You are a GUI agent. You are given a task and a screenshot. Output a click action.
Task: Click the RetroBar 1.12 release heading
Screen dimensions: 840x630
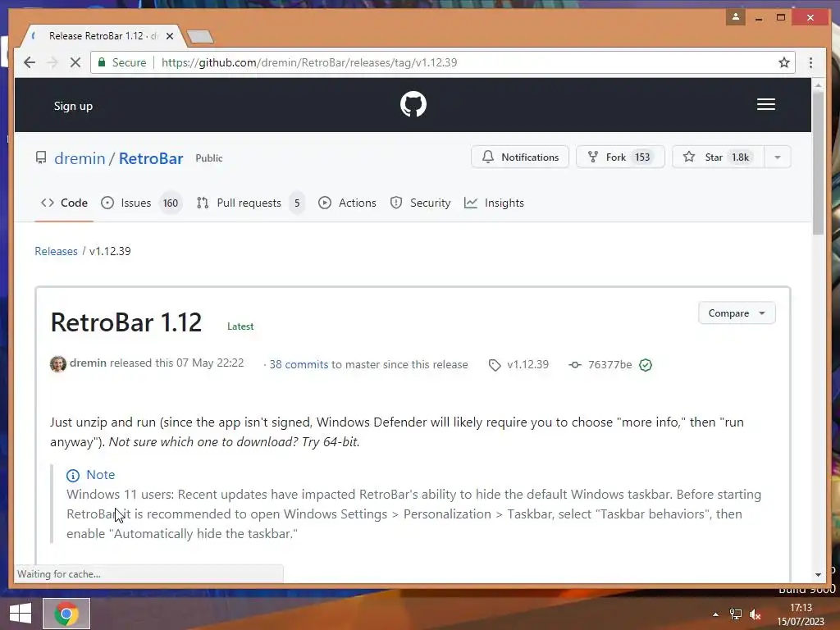click(126, 322)
